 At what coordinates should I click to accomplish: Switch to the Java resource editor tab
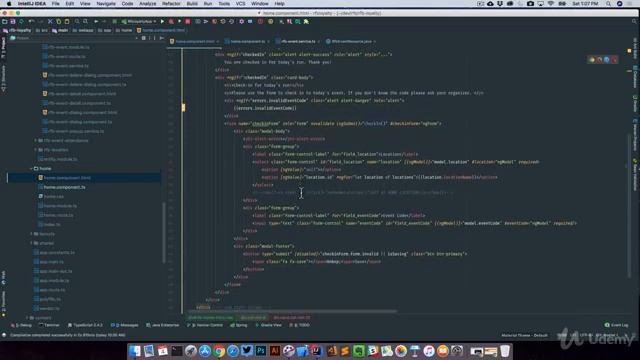click(x=351, y=42)
